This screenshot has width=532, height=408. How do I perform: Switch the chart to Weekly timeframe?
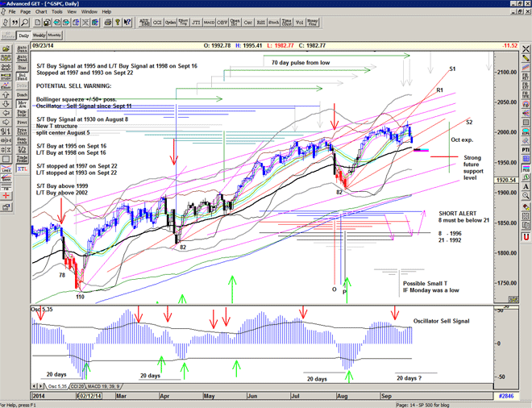click(39, 35)
